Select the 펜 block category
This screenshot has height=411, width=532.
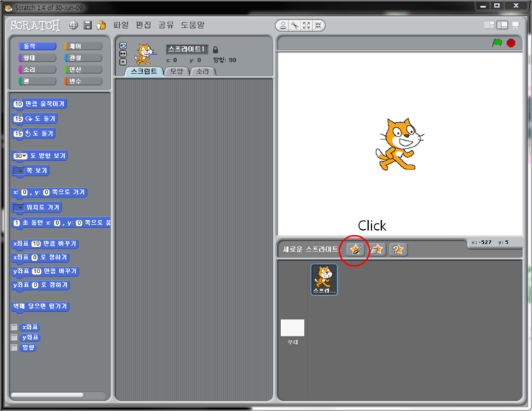click(x=37, y=81)
